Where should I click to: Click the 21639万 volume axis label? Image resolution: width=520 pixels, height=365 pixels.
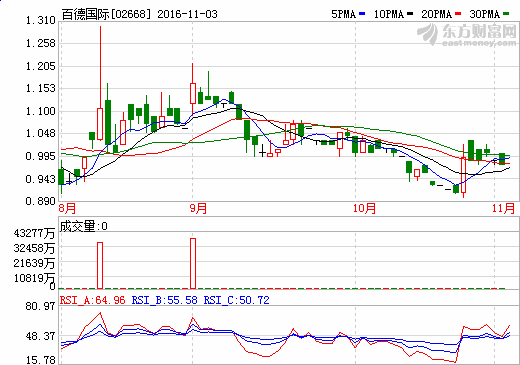[x=34, y=263]
